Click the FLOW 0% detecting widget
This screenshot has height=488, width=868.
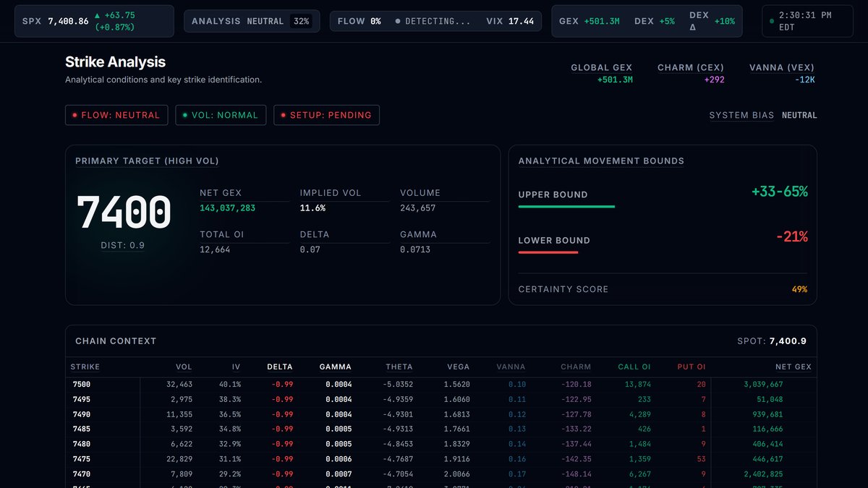click(404, 21)
